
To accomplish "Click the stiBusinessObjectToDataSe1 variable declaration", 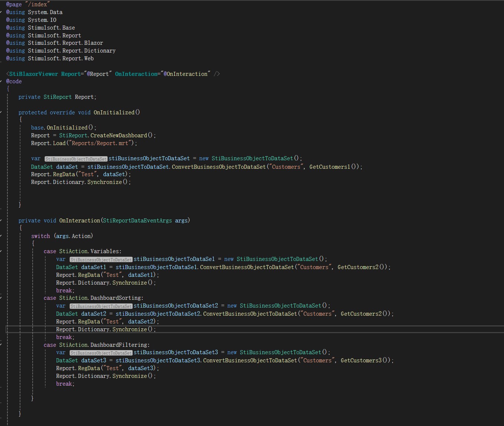I will [x=174, y=259].
